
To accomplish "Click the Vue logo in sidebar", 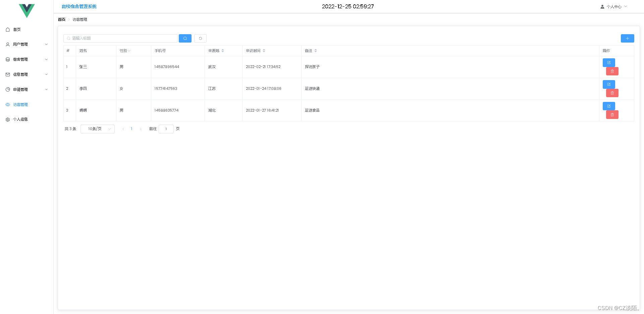I will (x=27, y=11).
